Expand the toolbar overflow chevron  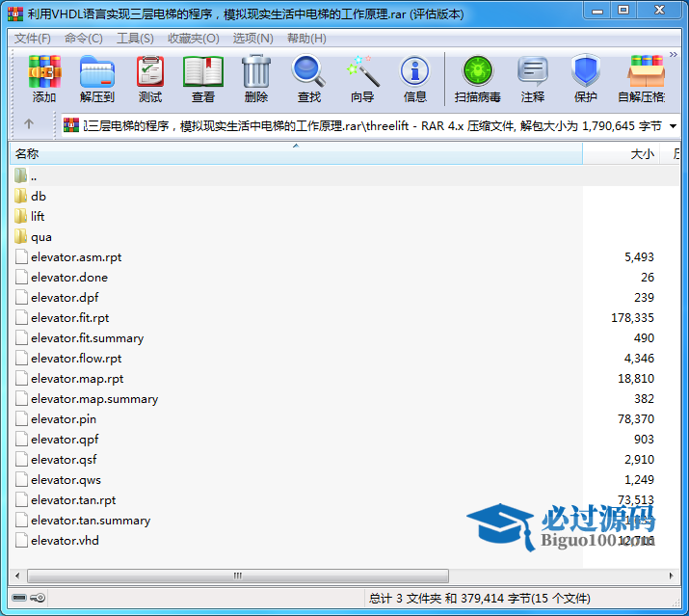(x=674, y=55)
